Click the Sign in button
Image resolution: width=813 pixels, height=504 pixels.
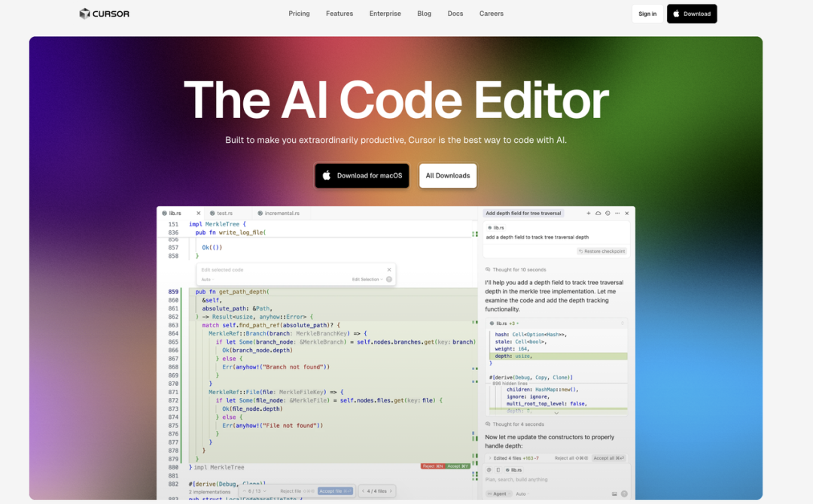[x=647, y=14]
